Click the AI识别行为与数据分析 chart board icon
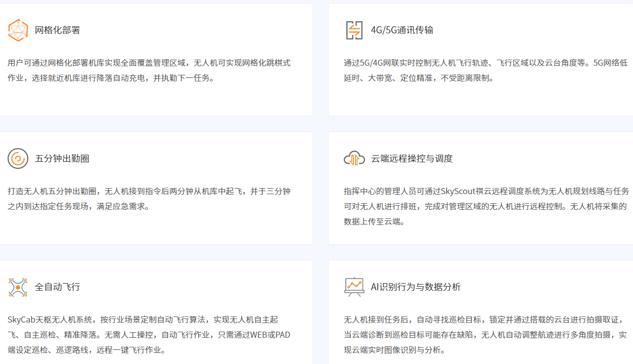Image resolution: width=633 pixels, height=364 pixels. tap(354, 287)
